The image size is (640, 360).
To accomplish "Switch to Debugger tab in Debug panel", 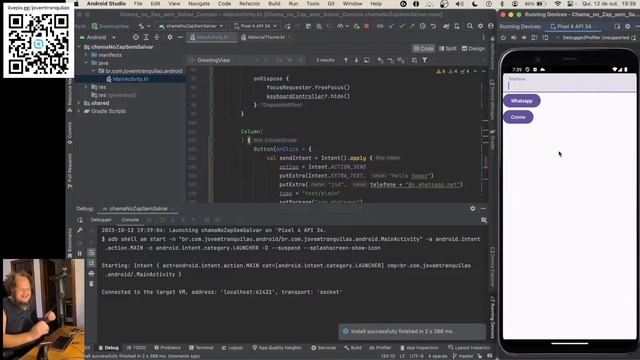I will 101,220.
